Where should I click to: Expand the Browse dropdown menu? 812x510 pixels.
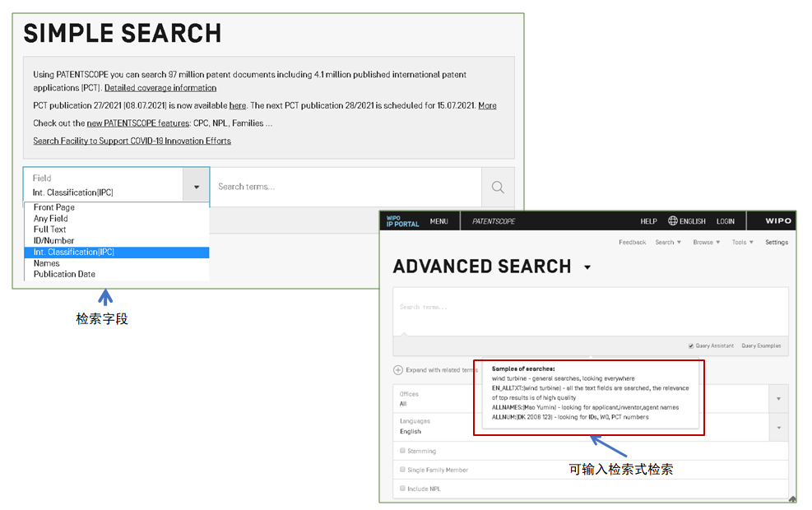click(707, 243)
